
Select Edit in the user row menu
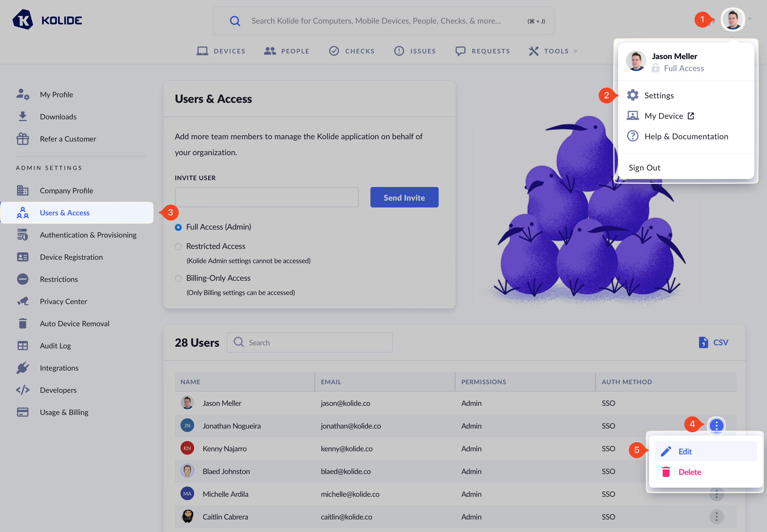tap(685, 452)
